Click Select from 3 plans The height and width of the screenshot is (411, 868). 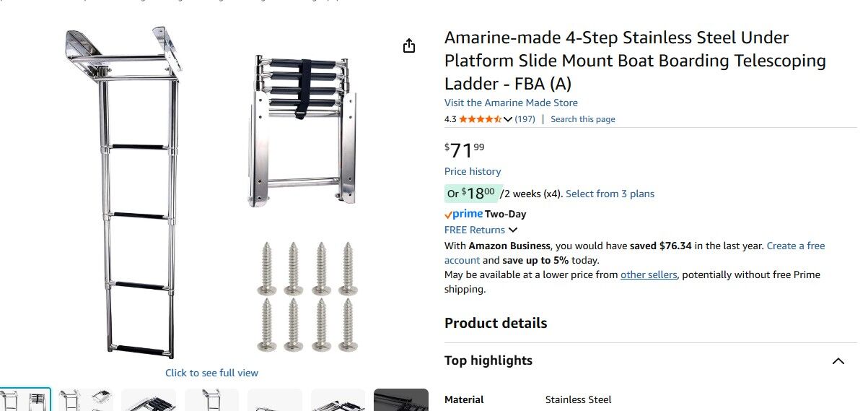(610, 194)
